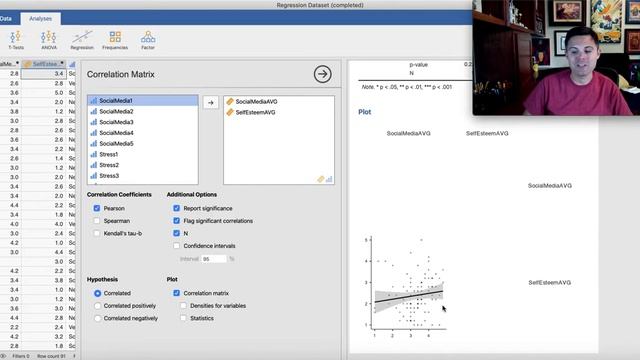Click the SelfEsteemAVG column label above the plot
The width and height of the screenshot is (640, 360).
point(487,133)
